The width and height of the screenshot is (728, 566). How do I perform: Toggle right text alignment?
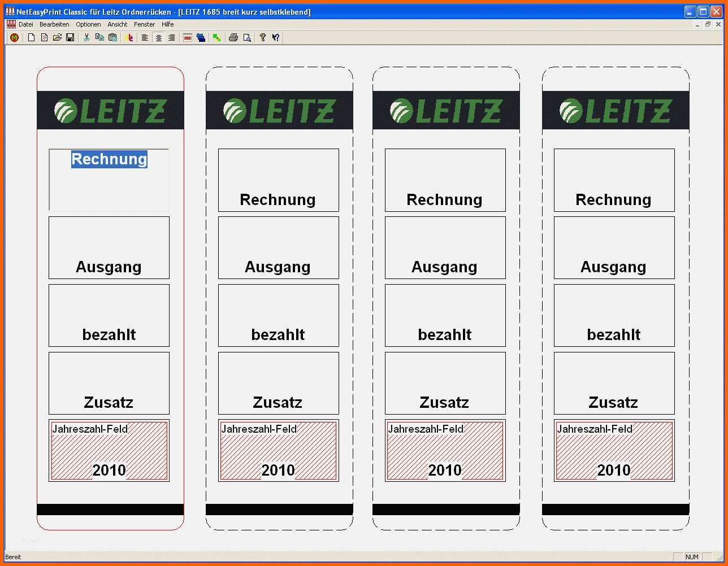[x=171, y=38]
